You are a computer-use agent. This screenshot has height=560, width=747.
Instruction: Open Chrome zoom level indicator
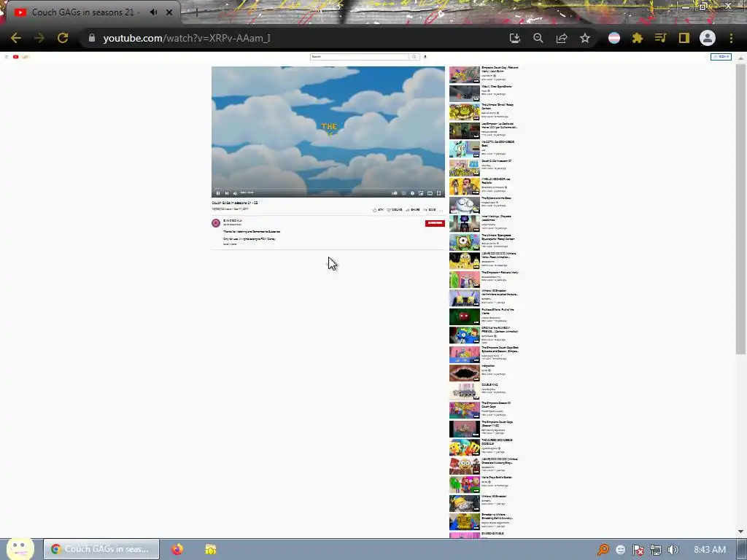pos(538,38)
